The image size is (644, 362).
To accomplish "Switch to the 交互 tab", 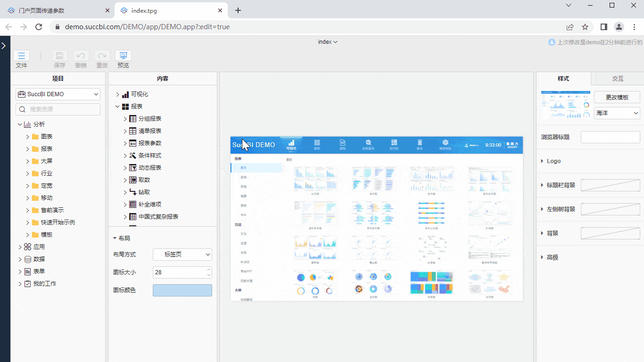I will click(x=618, y=79).
